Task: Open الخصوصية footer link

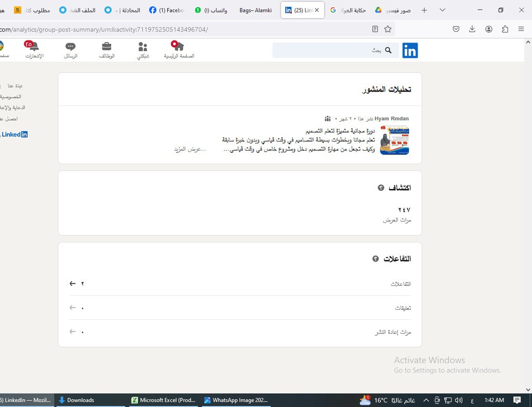Action: pos(10,97)
